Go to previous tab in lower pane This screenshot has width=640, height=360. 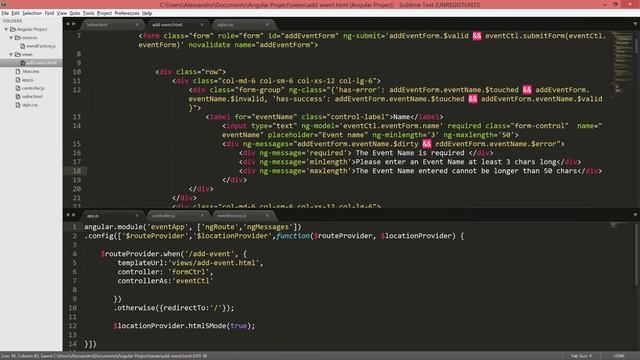68,215
